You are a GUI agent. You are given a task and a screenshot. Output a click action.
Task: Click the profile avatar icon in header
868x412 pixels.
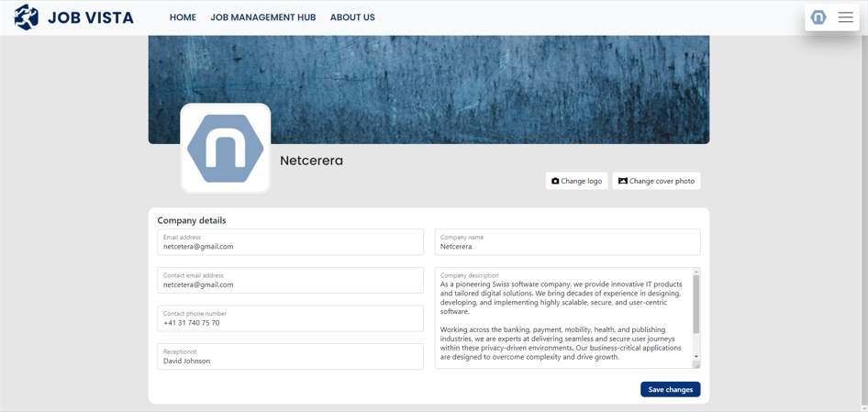click(x=818, y=17)
